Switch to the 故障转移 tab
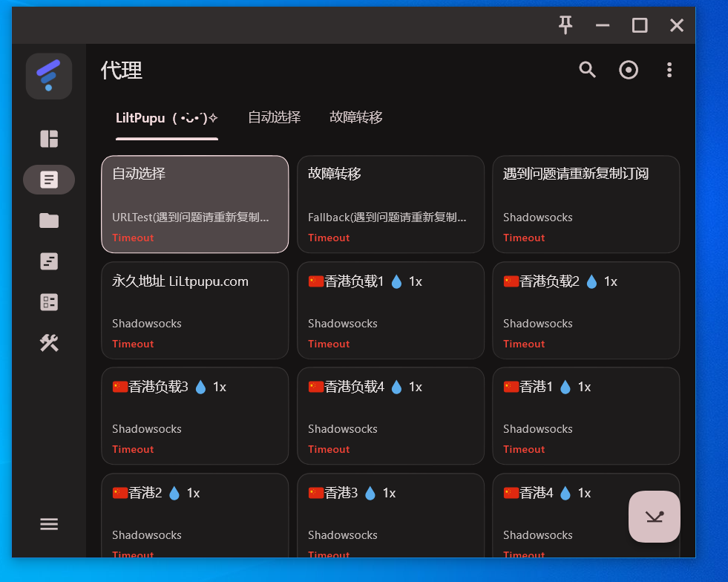728x582 pixels. tap(356, 117)
